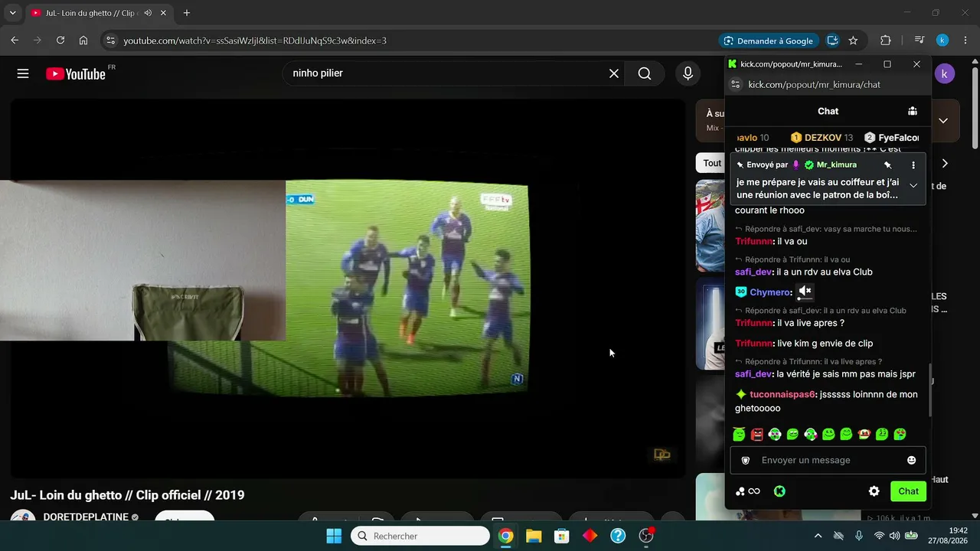Bookmark this page with the star

tap(853, 41)
